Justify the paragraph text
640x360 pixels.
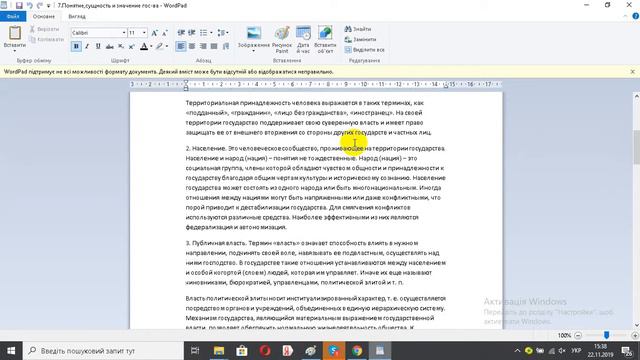[x=214, y=47]
